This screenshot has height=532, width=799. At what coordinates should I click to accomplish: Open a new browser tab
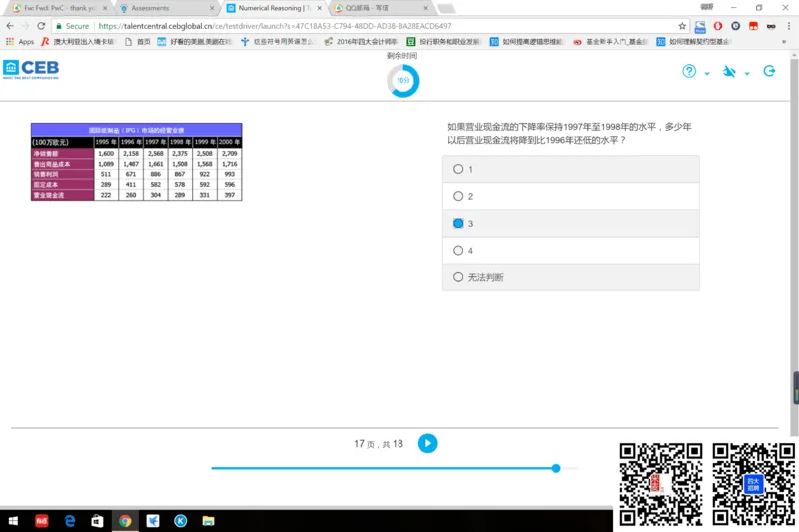click(x=446, y=8)
